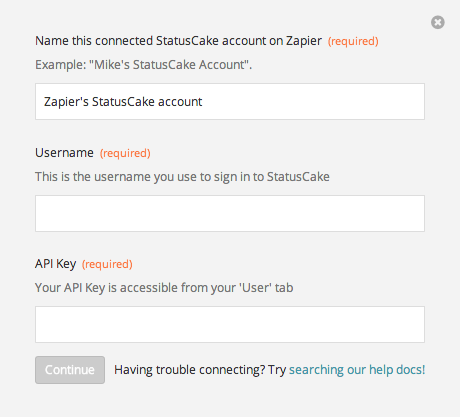Click the Username field label
The width and height of the screenshot is (460, 417).
point(64,153)
